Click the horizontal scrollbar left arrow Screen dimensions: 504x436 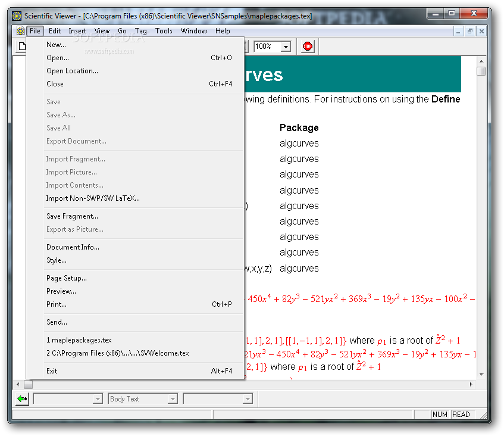click(x=18, y=384)
